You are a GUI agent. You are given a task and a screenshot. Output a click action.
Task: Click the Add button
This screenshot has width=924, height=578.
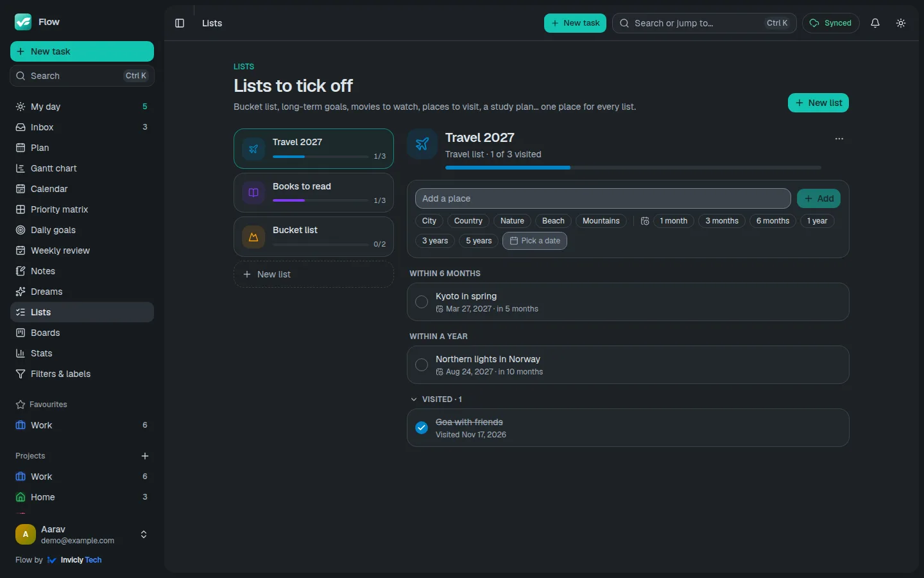coord(819,198)
